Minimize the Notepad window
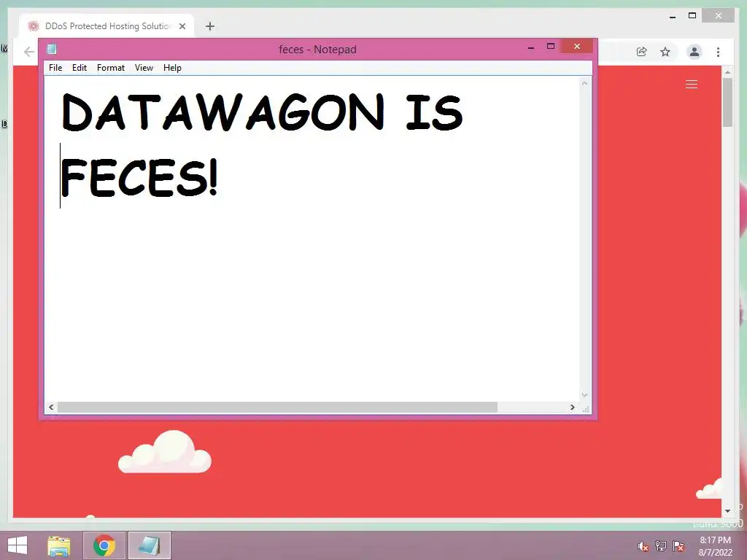This screenshot has height=560, width=747. click(x=531, y=47)
